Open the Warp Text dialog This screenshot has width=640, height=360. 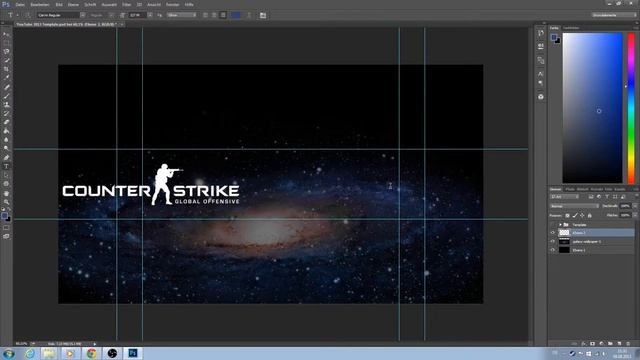pyautogui.click(x=249, y=15)
